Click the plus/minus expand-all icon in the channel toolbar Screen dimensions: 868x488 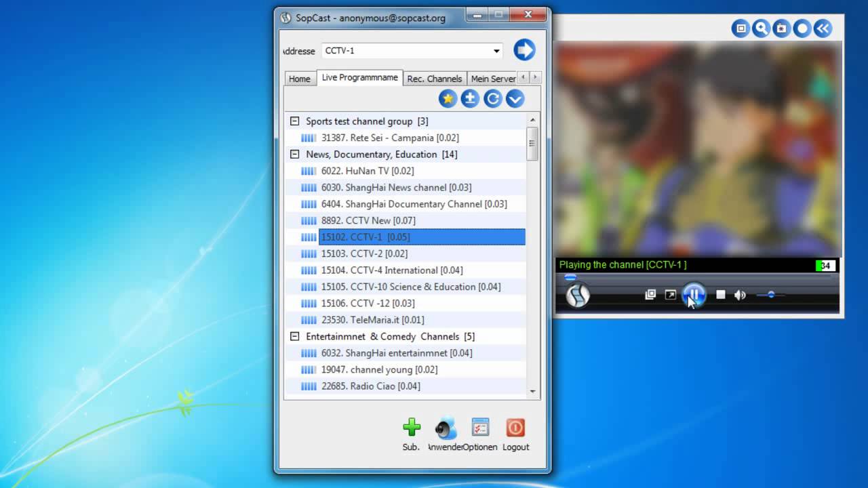click(x=470, y=99)
